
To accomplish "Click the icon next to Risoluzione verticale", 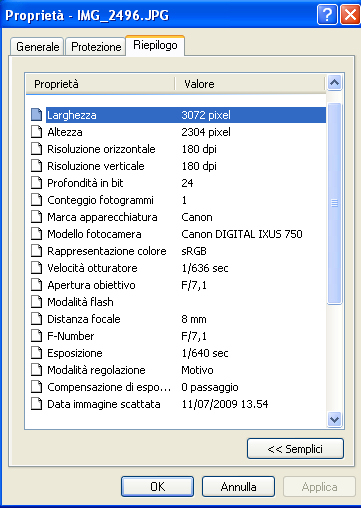I will tap(37, 166).
